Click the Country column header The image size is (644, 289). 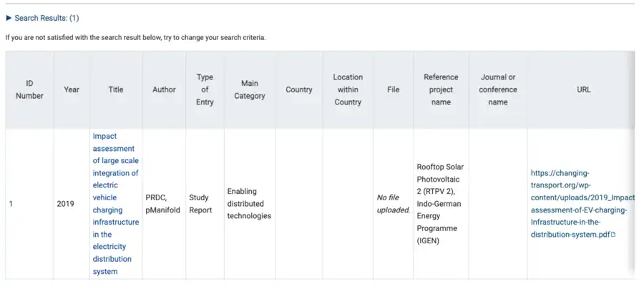(x=299, y=89)
